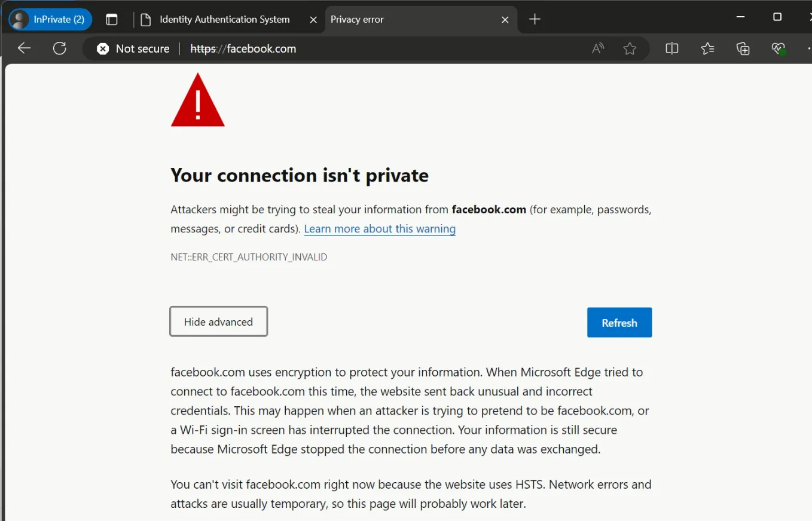Image resolution: width=812 pixels, height=521 pixels.
Task: Switch to Identity Authentication System tab
Action: click(224, 20)
